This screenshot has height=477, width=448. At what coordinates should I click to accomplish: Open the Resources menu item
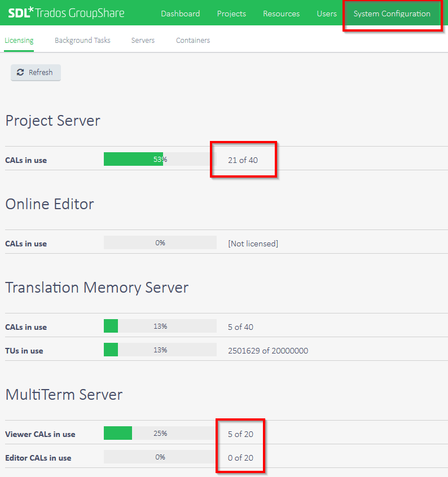(281, 14)
